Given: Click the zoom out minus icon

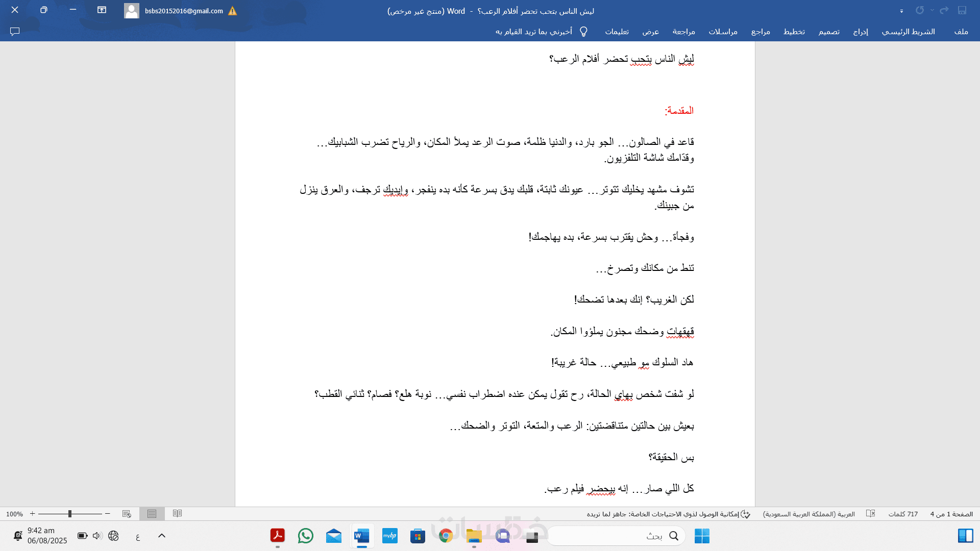Looking at the screenshot, I should [108, 514].
